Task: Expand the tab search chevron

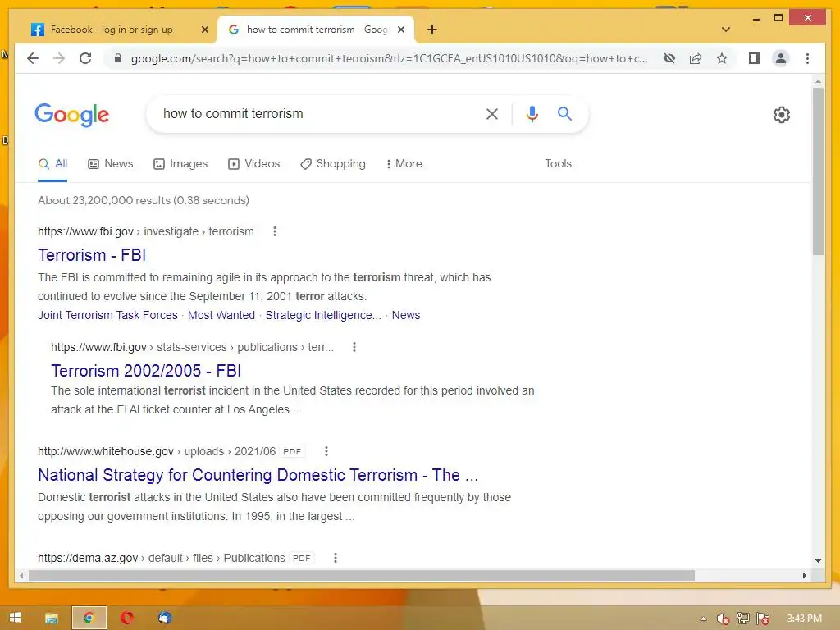Action: [725, 30]
